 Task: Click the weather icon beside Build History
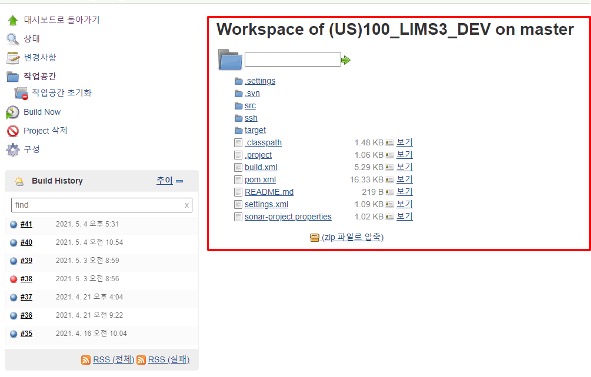pyautogui.click(x=19, y=181)
